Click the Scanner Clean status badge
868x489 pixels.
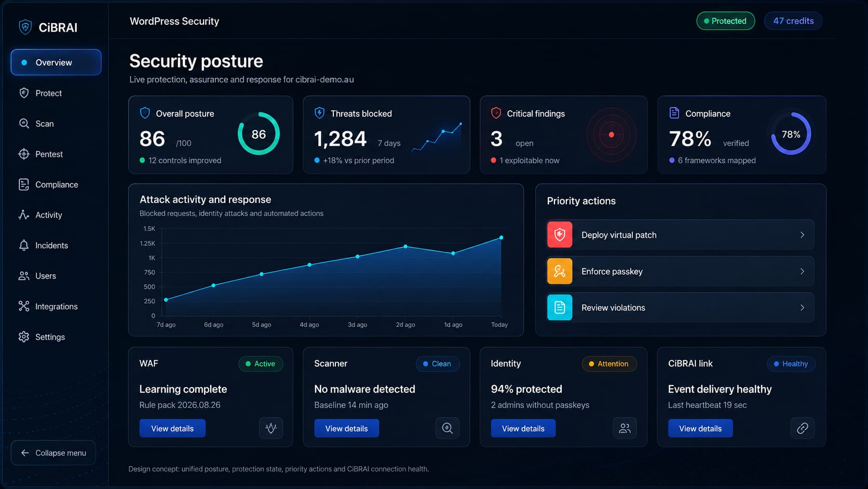click(437, 364)
